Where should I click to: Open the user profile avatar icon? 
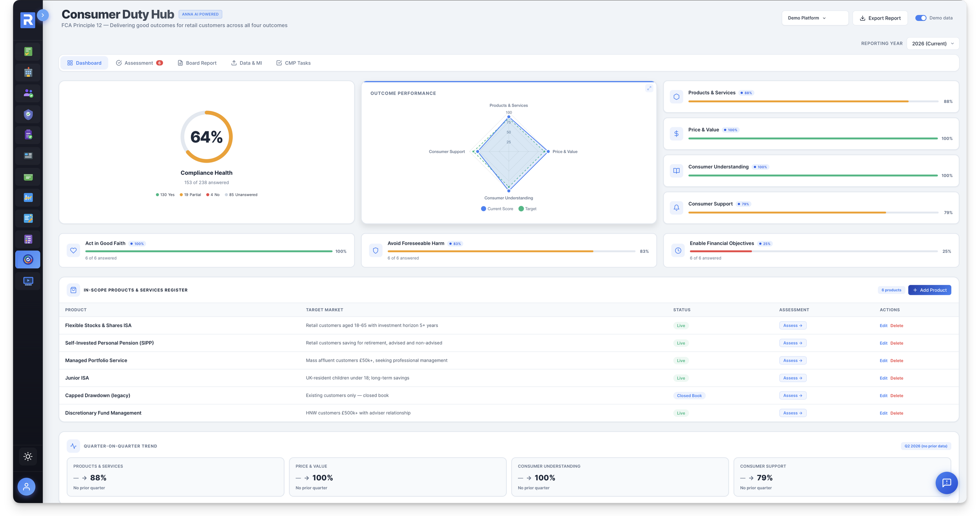click(26, 487)
